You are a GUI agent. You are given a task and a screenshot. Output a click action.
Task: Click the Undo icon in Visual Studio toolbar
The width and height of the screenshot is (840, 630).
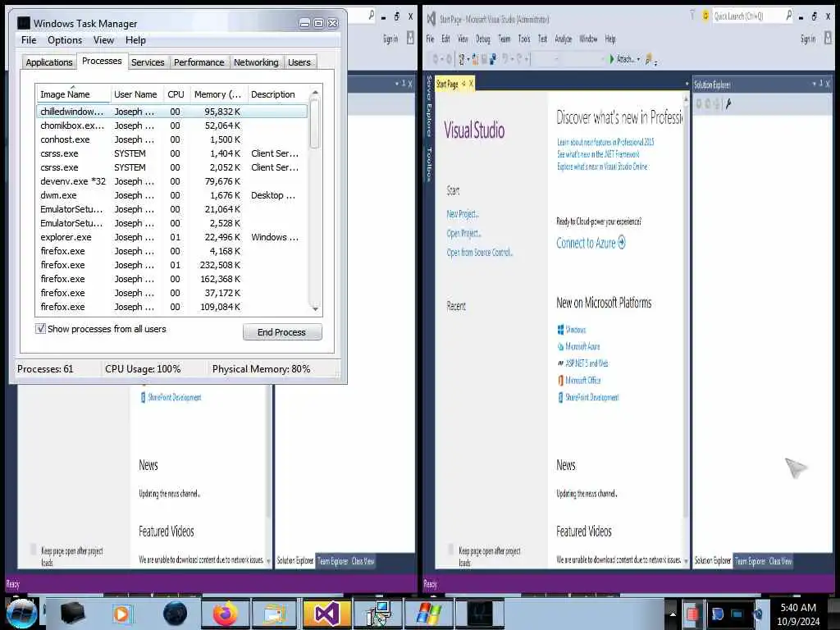[x=505, y=59]
